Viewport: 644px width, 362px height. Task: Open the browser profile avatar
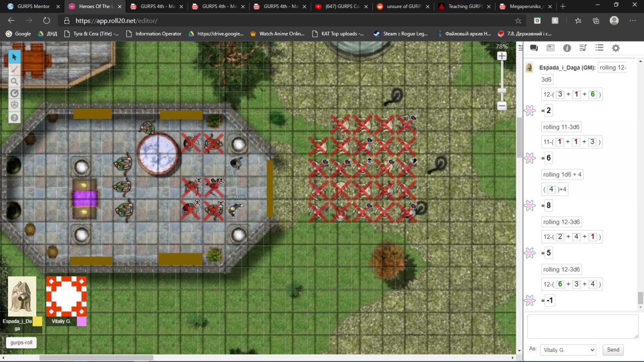(614, 21)
